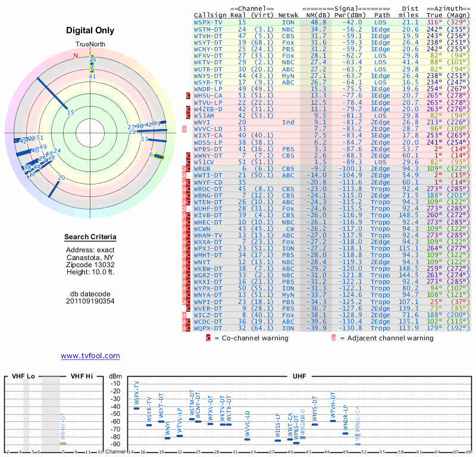Click the 48.8 NM value for WSPX-TV
Viewport: 476px width, 457px height.
(318, 23)
